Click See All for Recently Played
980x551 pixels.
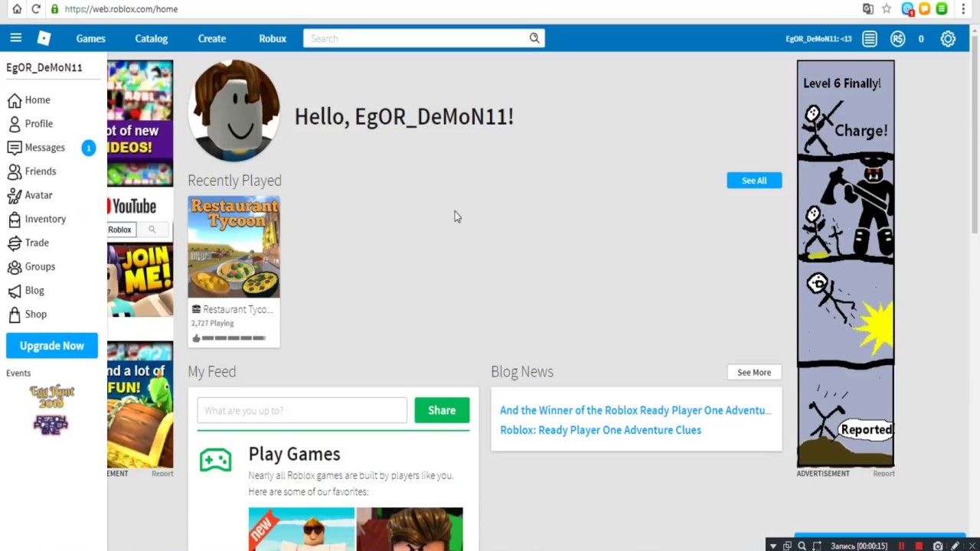(754, 181)
